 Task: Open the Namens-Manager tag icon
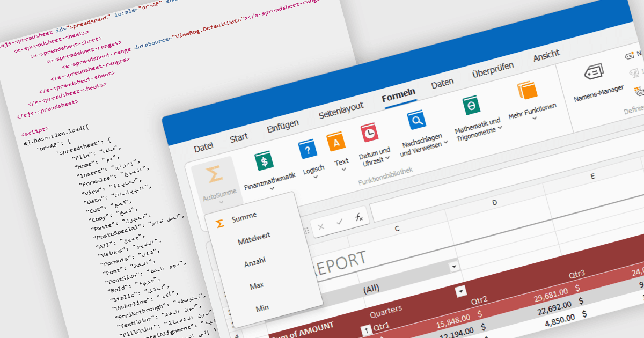[594, 71]
